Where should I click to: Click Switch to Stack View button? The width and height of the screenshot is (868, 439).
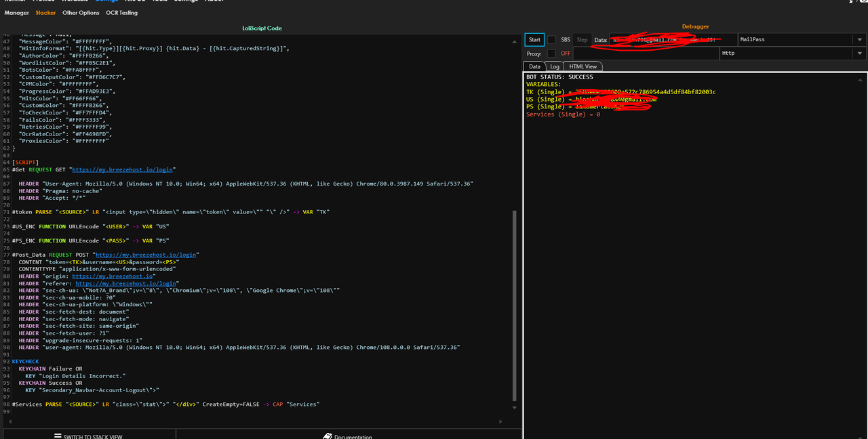coord(89,435)
